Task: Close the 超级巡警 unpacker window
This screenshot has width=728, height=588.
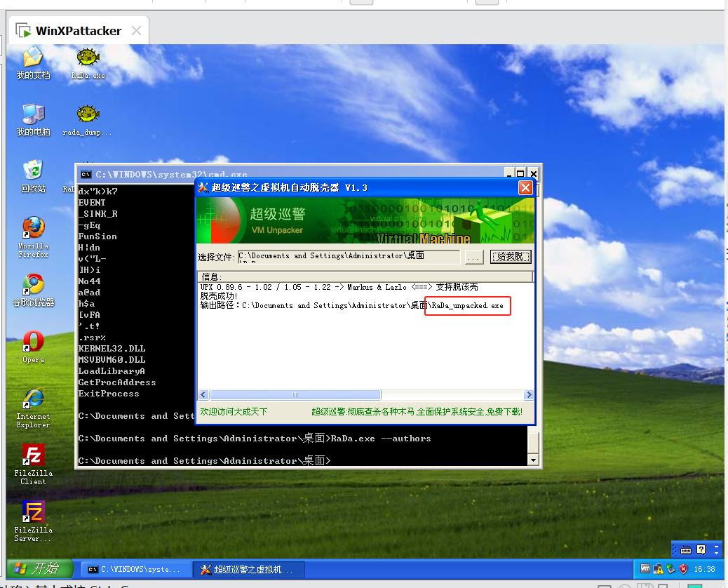Action: [x=525, y=187]
